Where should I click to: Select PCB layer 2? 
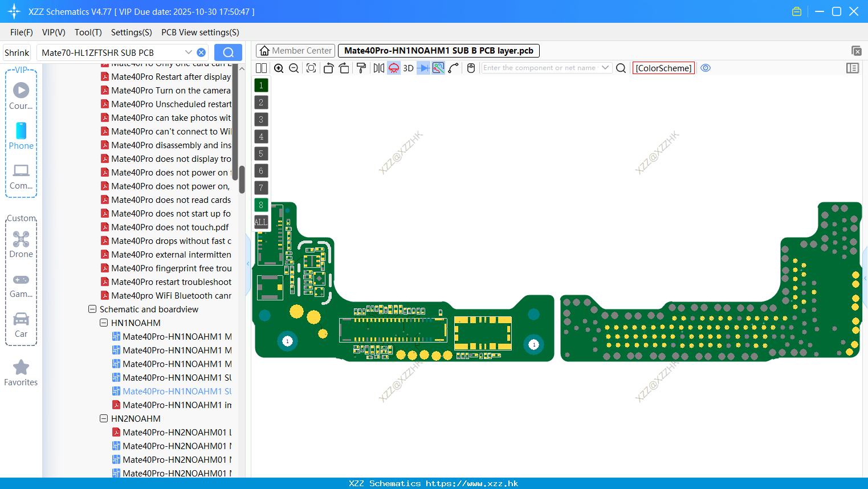(x=261, y=103)
